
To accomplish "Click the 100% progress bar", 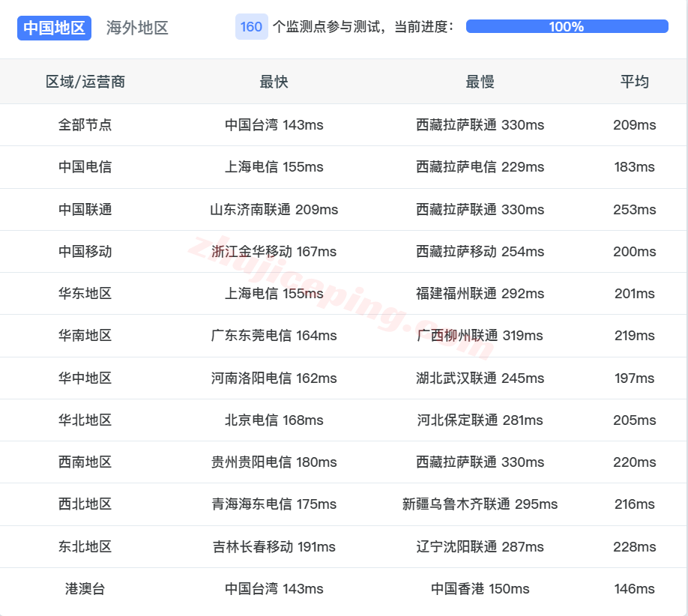I will point(567,26).
